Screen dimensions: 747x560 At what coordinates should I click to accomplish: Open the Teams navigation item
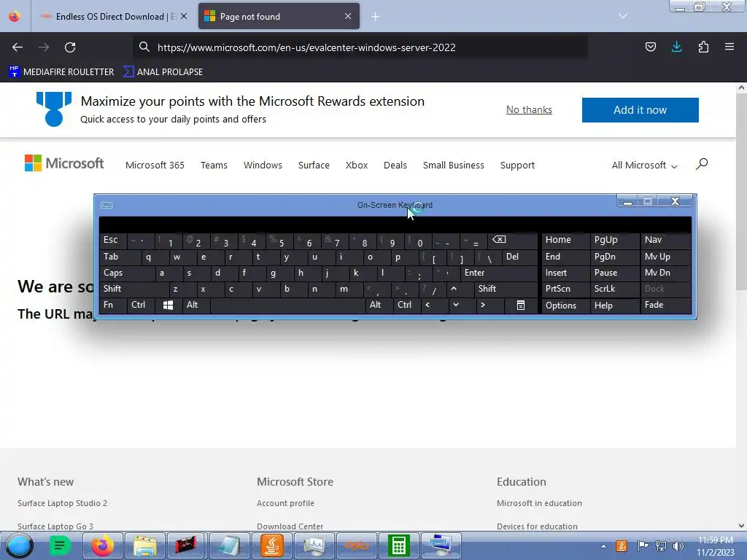(x=214, y=166)
